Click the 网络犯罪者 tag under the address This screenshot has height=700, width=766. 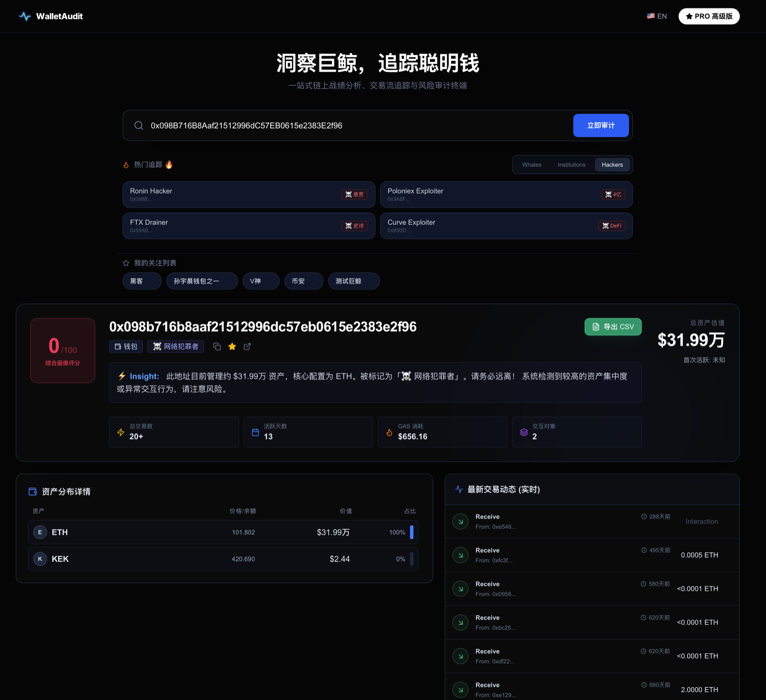tap(176, 346)
